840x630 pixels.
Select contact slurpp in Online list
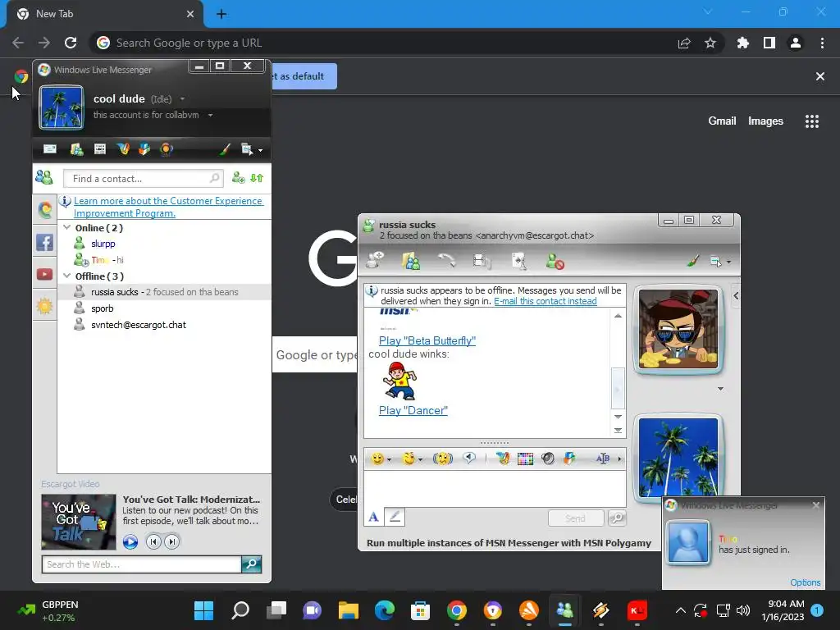pos(103,244)
